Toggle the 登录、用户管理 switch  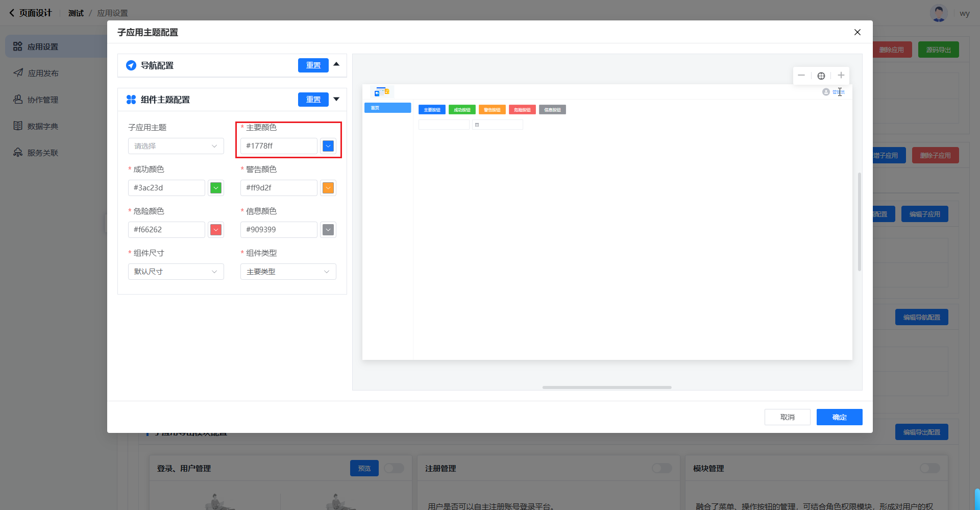point(394,468)
